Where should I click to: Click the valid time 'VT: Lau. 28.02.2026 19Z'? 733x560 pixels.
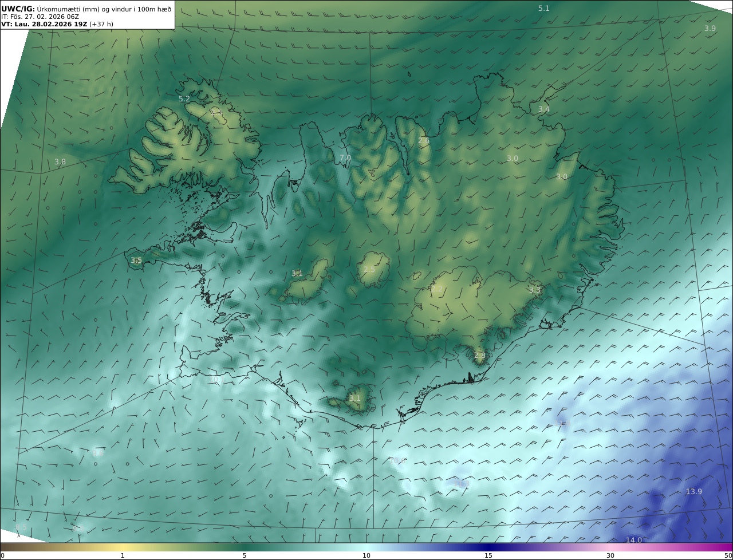click(45, 24)
